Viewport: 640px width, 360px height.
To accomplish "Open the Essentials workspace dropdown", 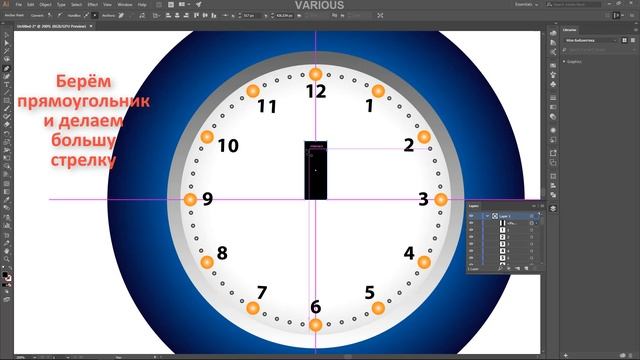I will pyautogui.click(x=526, y=4).
